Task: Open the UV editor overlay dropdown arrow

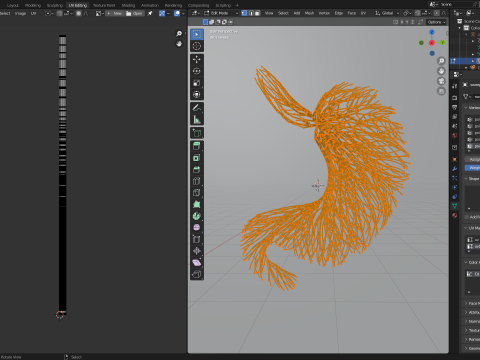Action: (183, 13)
